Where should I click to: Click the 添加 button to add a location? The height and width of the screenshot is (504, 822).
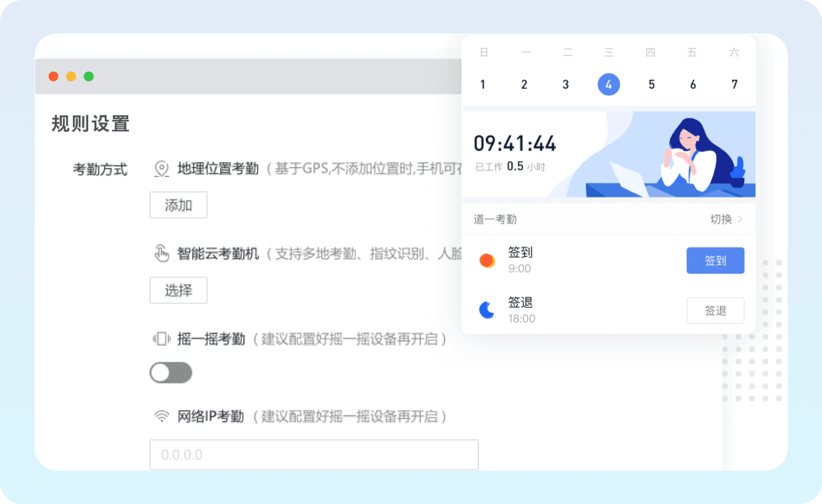pos(178,205)
